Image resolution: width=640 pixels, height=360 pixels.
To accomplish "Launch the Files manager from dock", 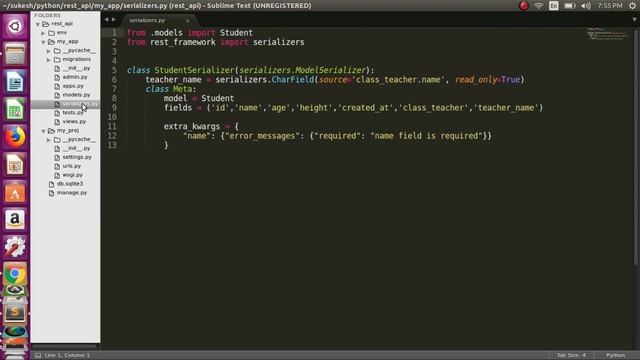I will pos(15,54).
